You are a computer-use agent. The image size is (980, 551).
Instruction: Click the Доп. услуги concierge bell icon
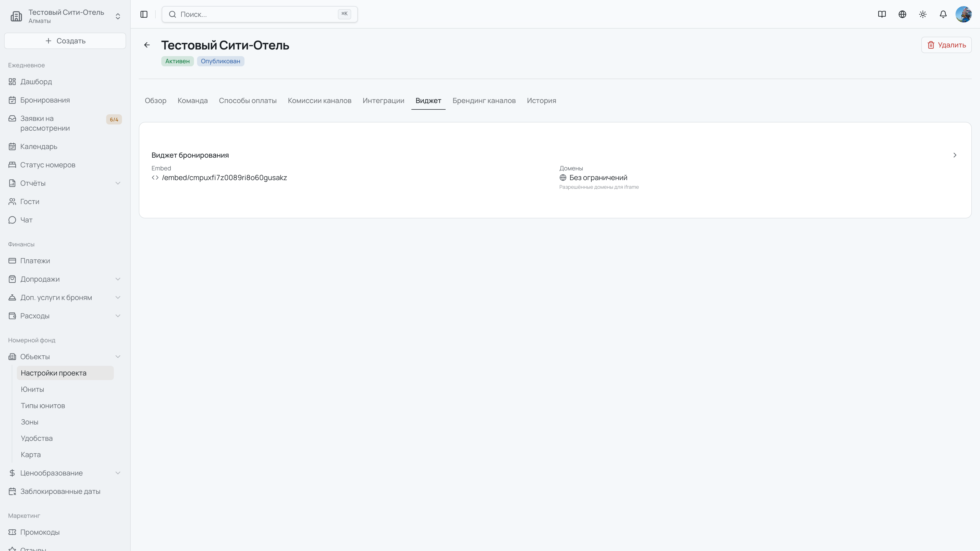pos(12,297)
